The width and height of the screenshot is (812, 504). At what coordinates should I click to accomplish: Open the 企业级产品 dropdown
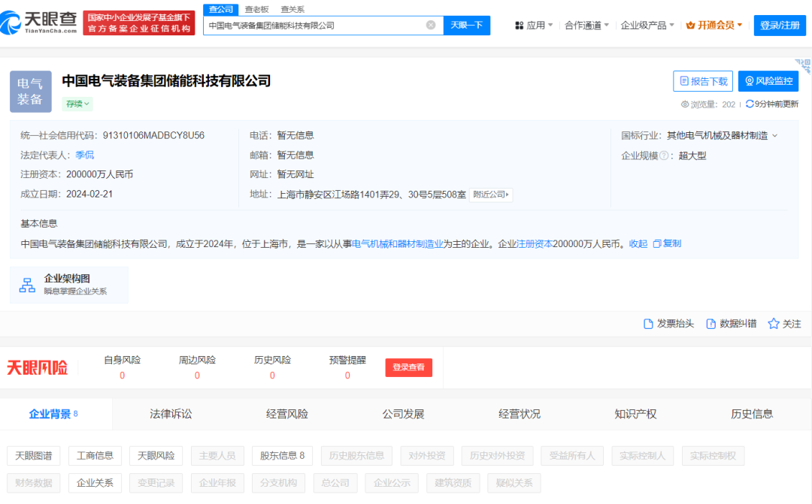click(647, 26)
